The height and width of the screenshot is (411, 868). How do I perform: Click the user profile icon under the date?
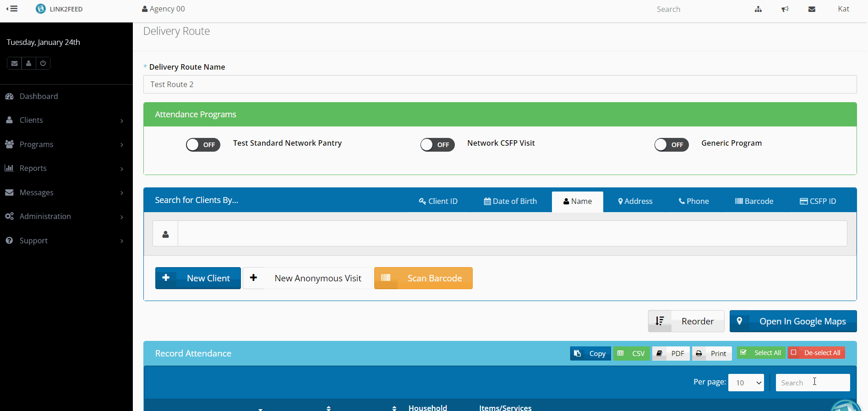[28, 63]
